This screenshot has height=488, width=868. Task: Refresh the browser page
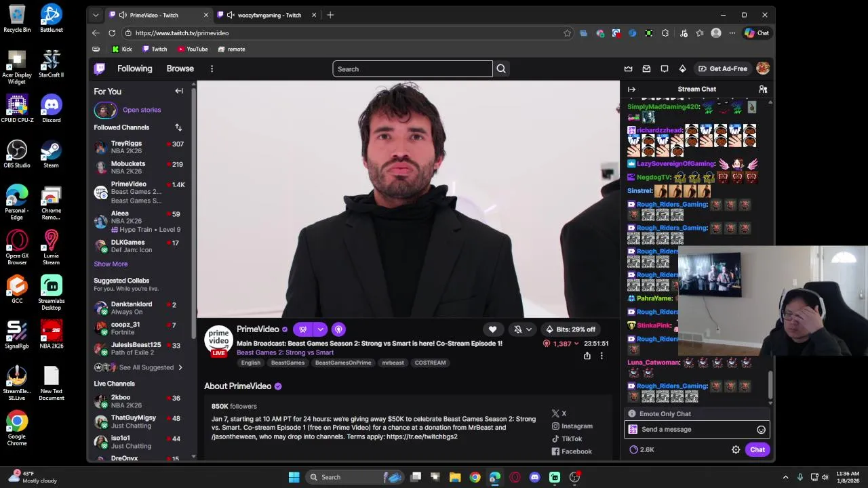point(112,33)
